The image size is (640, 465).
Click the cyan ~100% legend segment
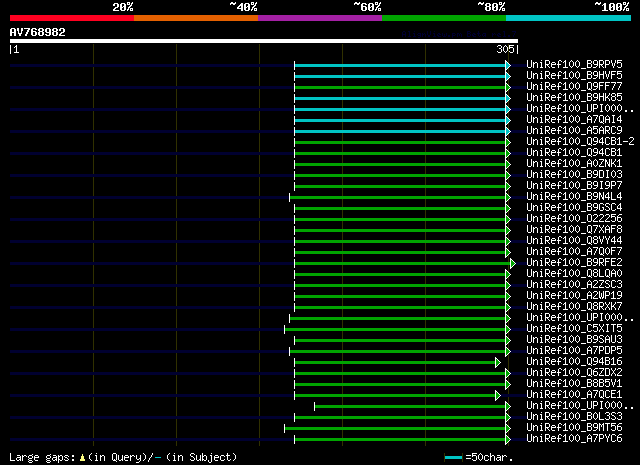569,18
